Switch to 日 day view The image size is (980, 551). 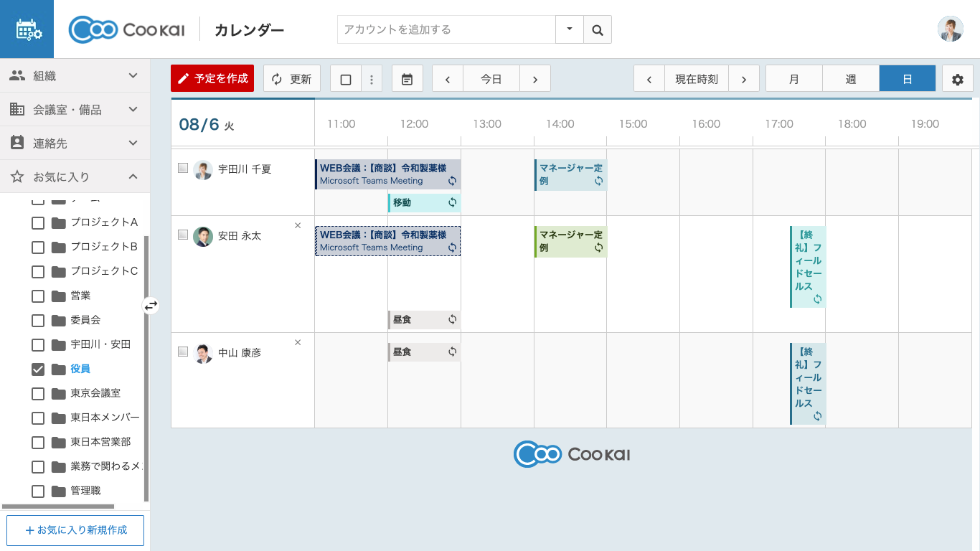coord(908,79)
